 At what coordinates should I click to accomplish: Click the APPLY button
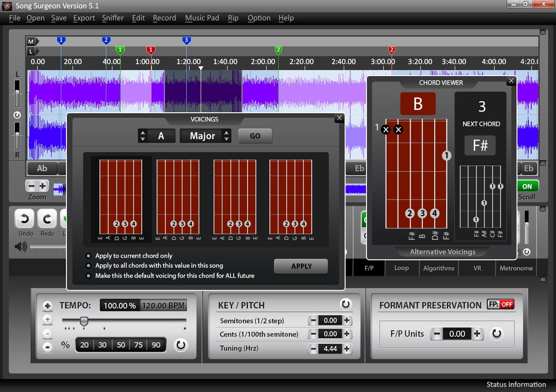(x=301, y=266)
